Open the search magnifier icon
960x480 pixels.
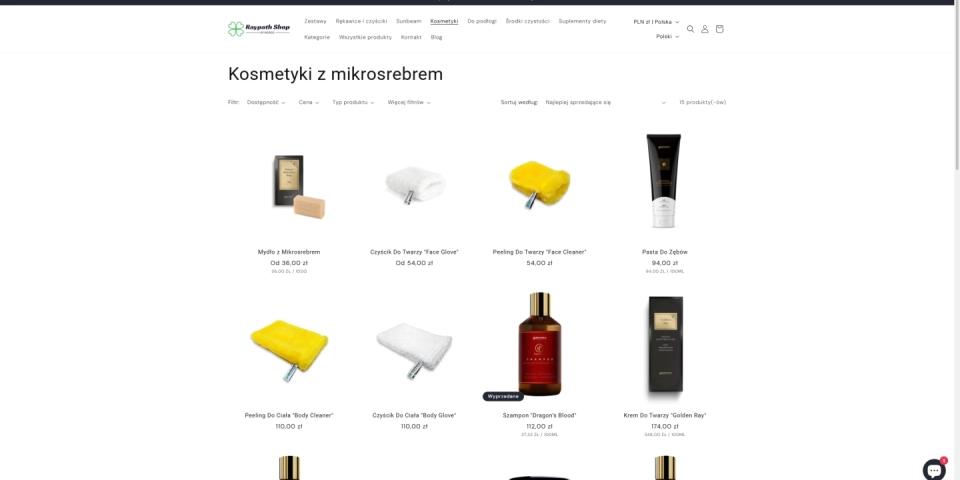click(690, 29)
